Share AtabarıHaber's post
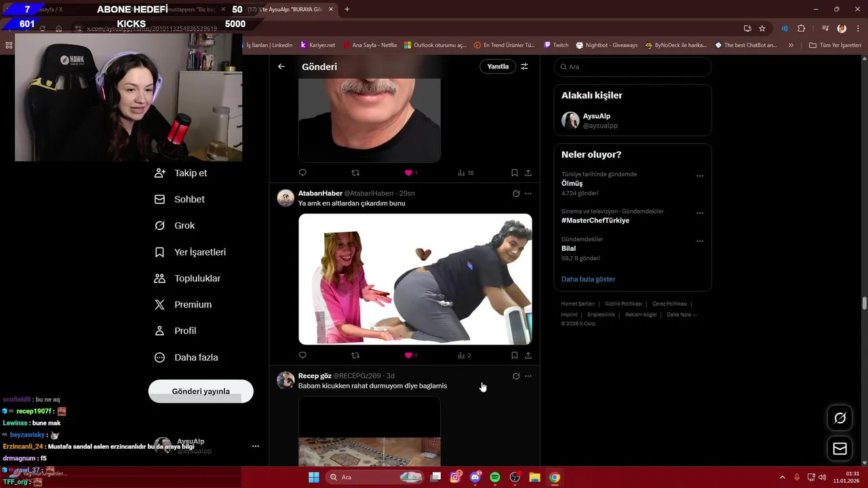The image size is (868, 488). click(528, 355)
